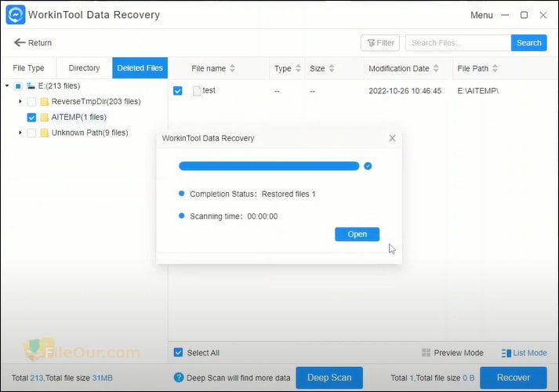
Task: Sort by Modification Date column arrows
Action: [x=436, y=68]
